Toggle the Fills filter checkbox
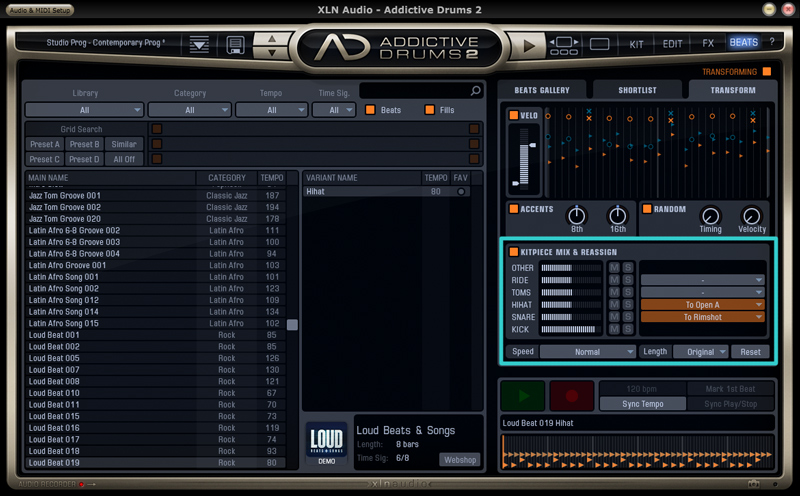Image resolution: width=800 pixels, height=496 pixels. 430,110
